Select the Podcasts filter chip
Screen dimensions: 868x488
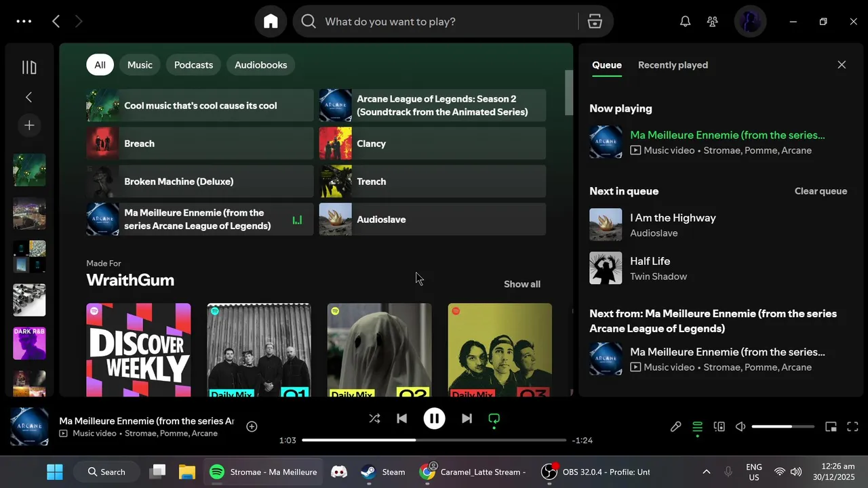(193, 65)
